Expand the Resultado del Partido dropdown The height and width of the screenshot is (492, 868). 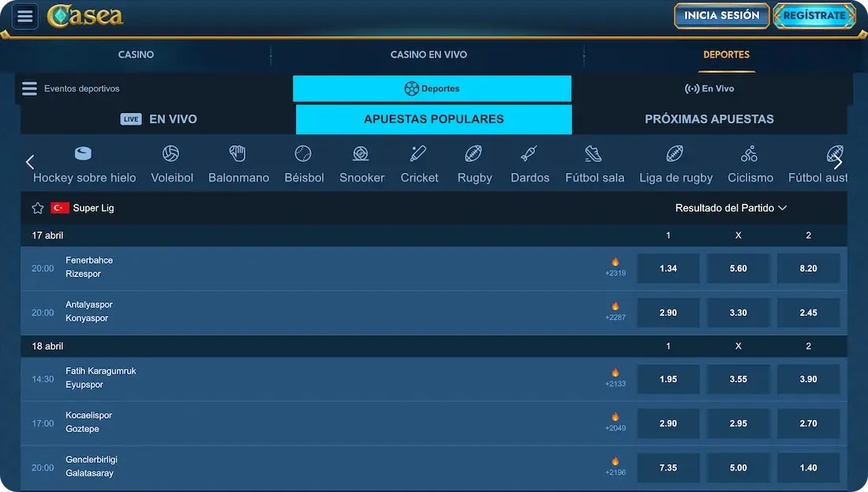(731, 208)
